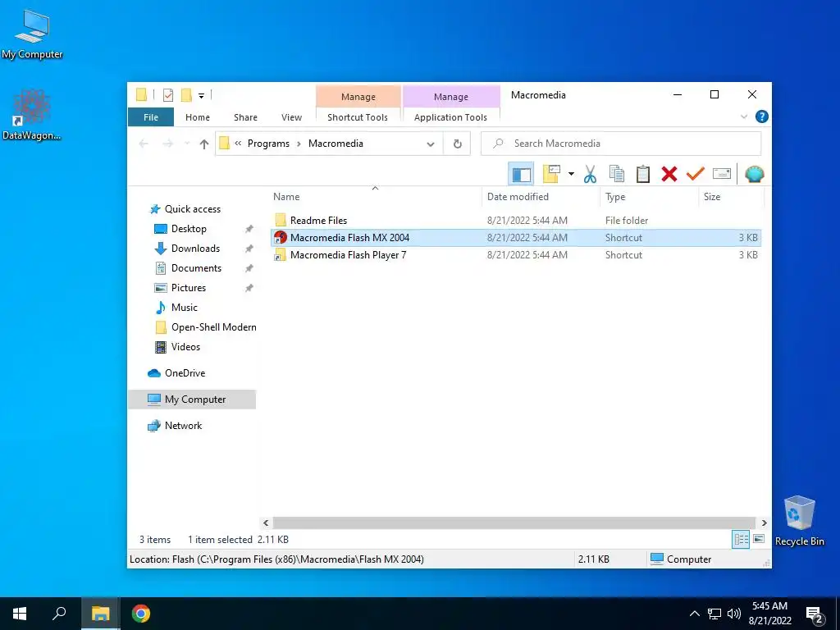840x630 pixels.
Task: Open the Shortcut Tools tab
Action: pos(358,117)
